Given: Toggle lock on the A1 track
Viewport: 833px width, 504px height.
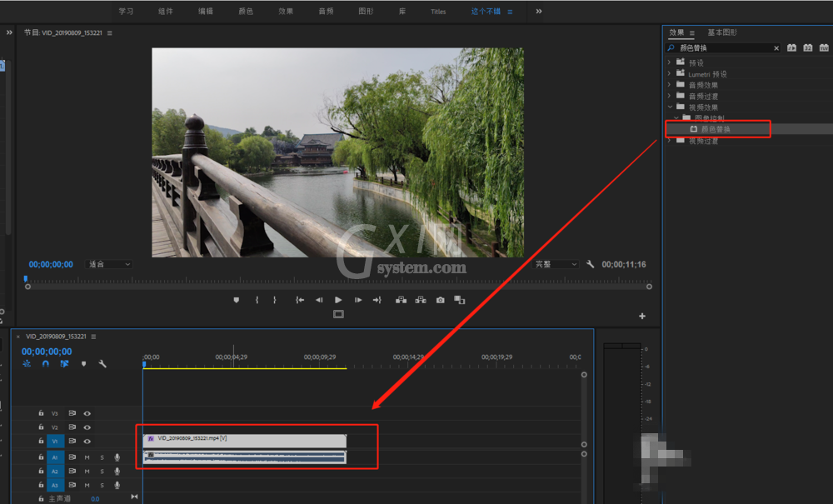Looking at the screenshot, I should pyautogui.click(x=41, y=457).
